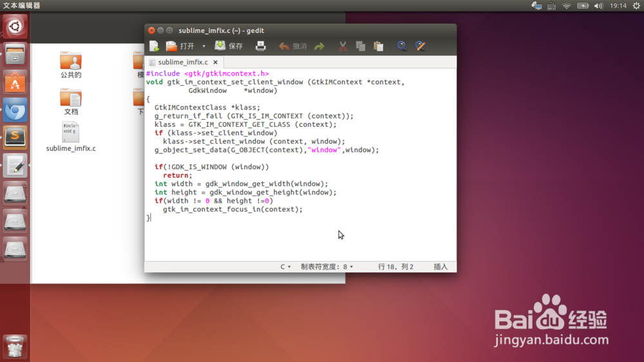Expand the recent files dropdown arrow
Image resolution: width=644 pixels, height=362 pixels.
[x=204, y=46]
